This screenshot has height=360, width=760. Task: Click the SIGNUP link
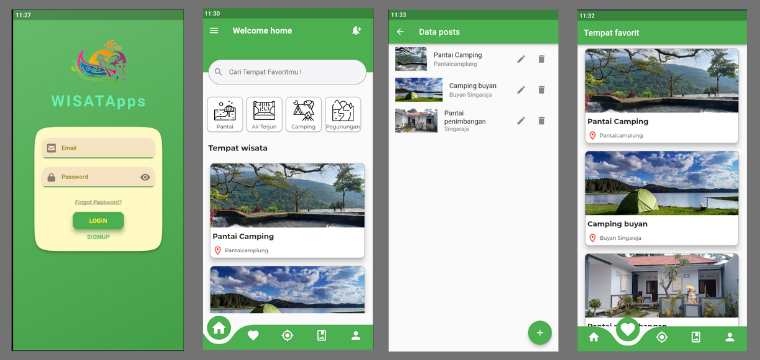coord(98,237)
